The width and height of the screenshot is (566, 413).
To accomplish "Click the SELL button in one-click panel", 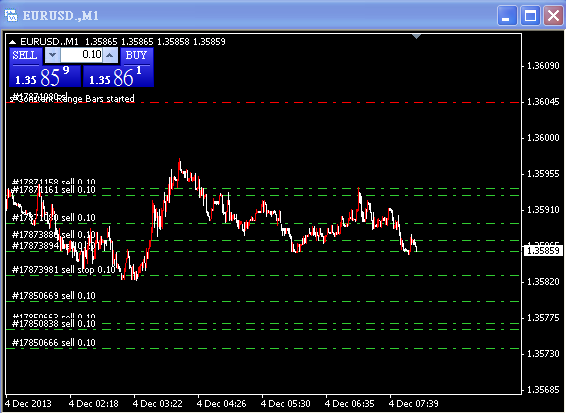I will point(25,56).
